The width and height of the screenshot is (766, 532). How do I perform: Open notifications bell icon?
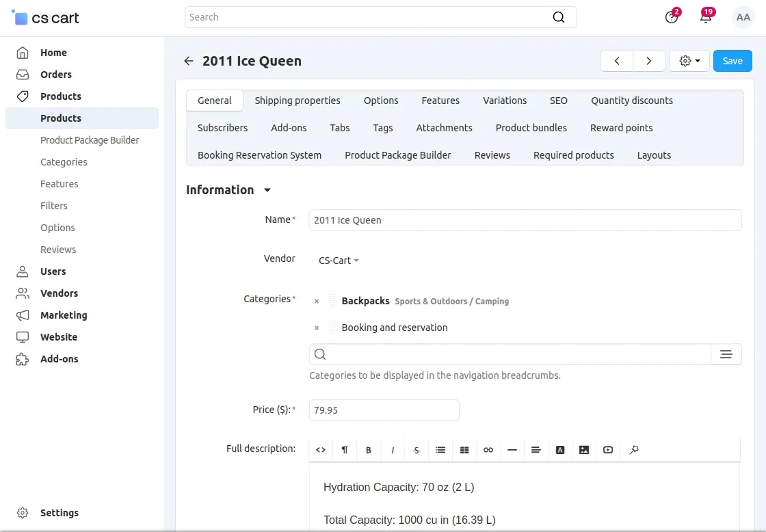tap(706, 18)
